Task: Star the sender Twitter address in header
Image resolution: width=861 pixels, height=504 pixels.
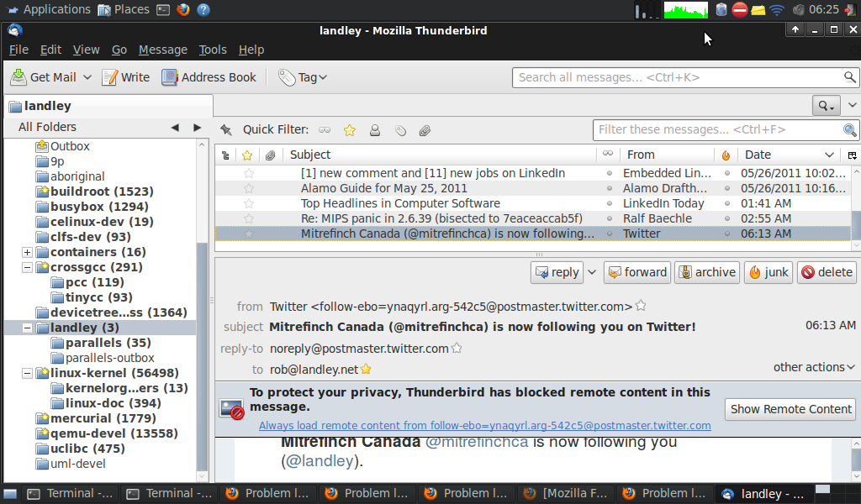Action: 640,306
